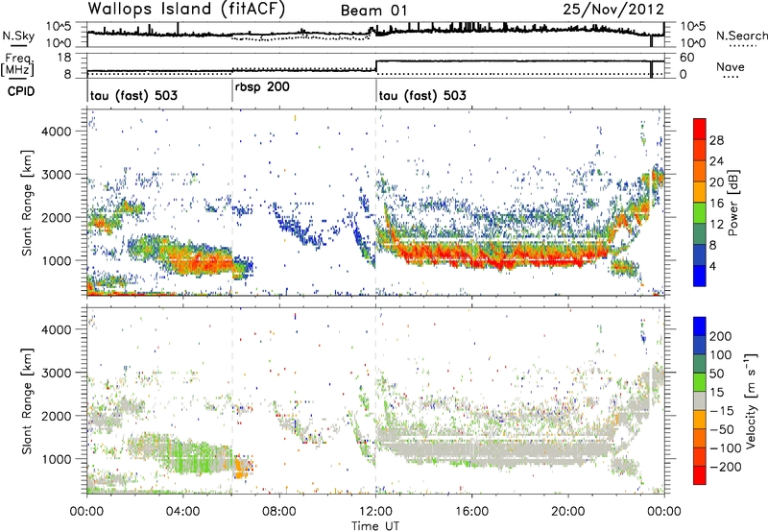This screenshot has width=768, height=532.
Task: Click the power panel 'Slant Range [km]' label
Action: 27,203
